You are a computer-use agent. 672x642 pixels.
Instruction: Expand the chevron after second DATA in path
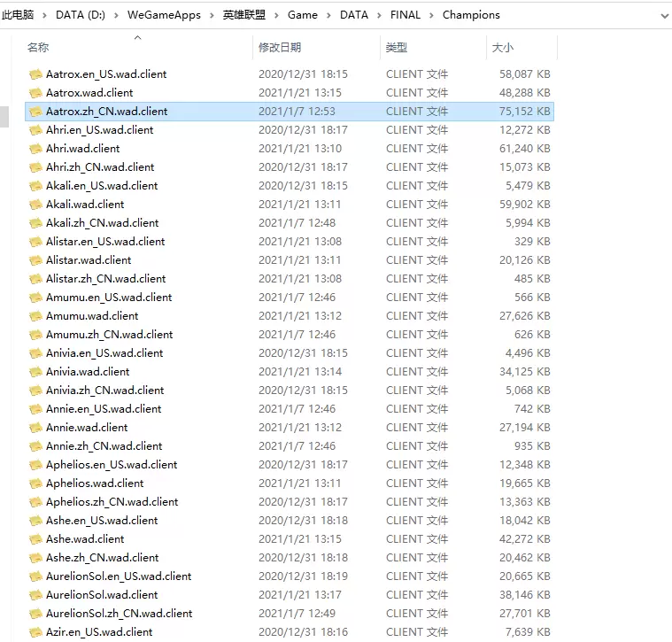[379, 15]
